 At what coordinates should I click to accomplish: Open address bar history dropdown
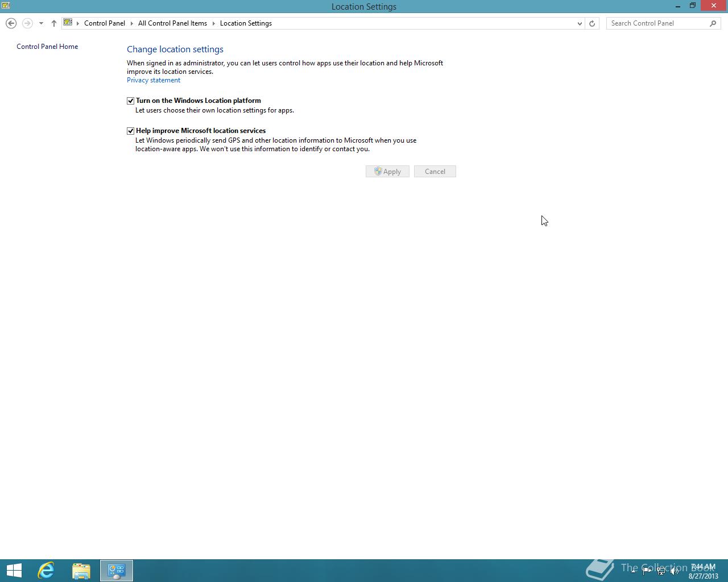pos(580,23)
